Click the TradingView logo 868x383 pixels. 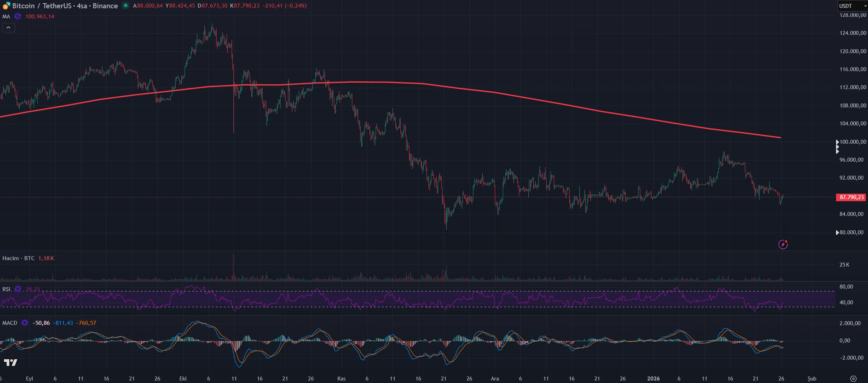[x=10, y=363]
